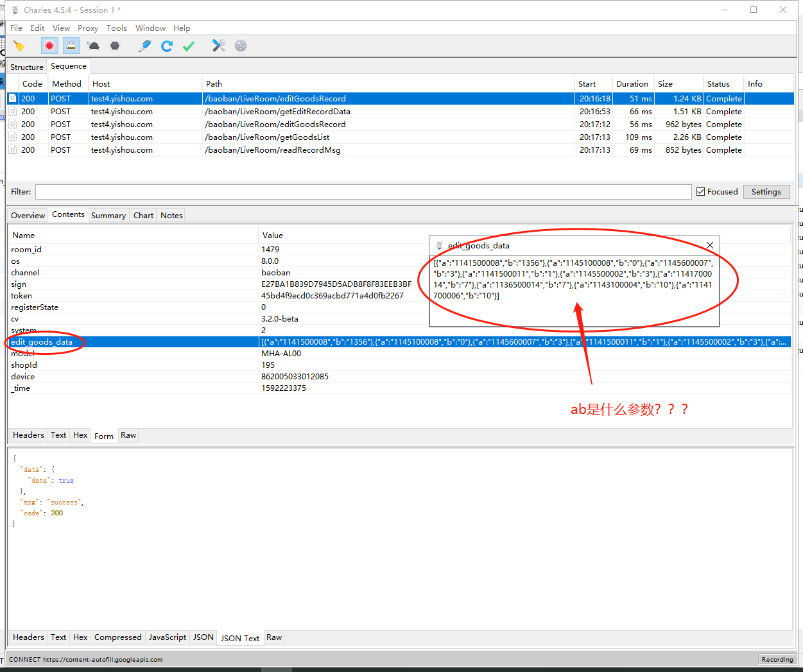Open the Chart tab
The height and width of the screenshot is (672, 803).
[143, 216]
